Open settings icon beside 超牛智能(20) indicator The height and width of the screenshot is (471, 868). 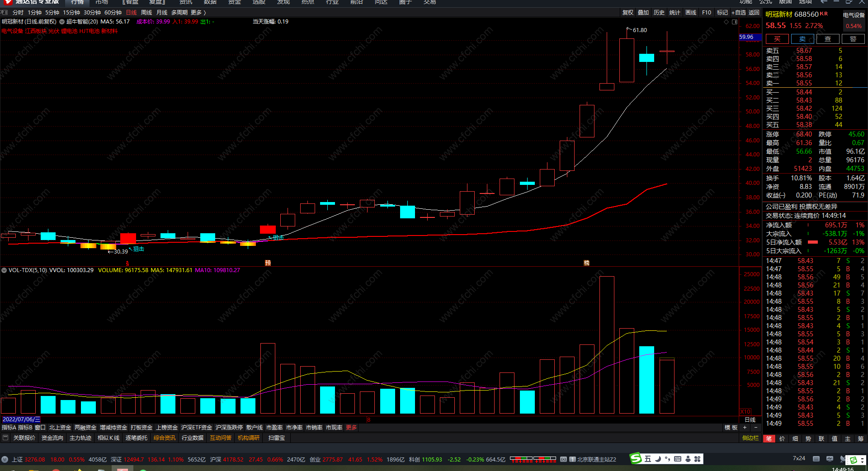(x=62, y=22)
